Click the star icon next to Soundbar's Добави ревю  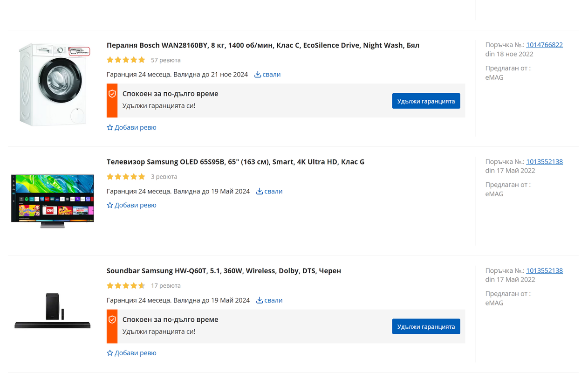pyautogui.click(x=110, y=353)
